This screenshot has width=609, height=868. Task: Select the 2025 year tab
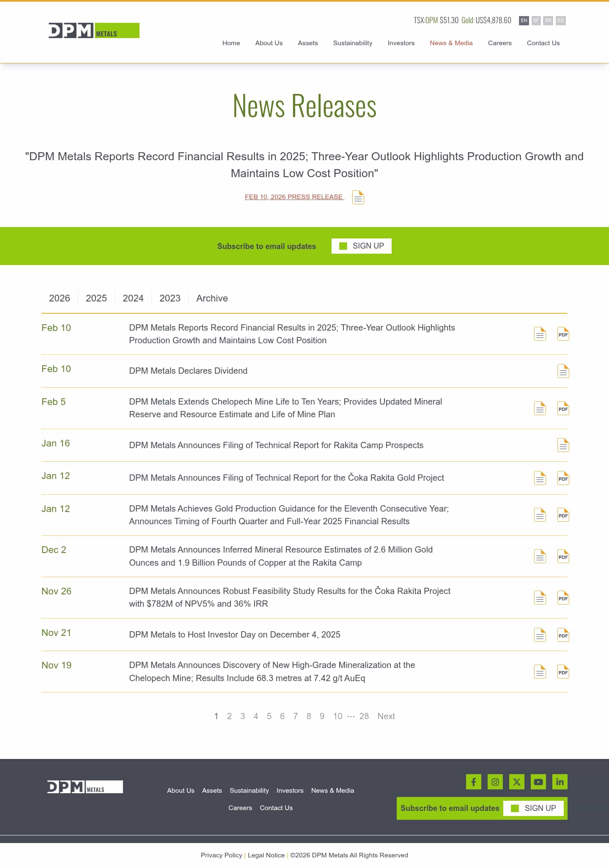pos(96,298)
